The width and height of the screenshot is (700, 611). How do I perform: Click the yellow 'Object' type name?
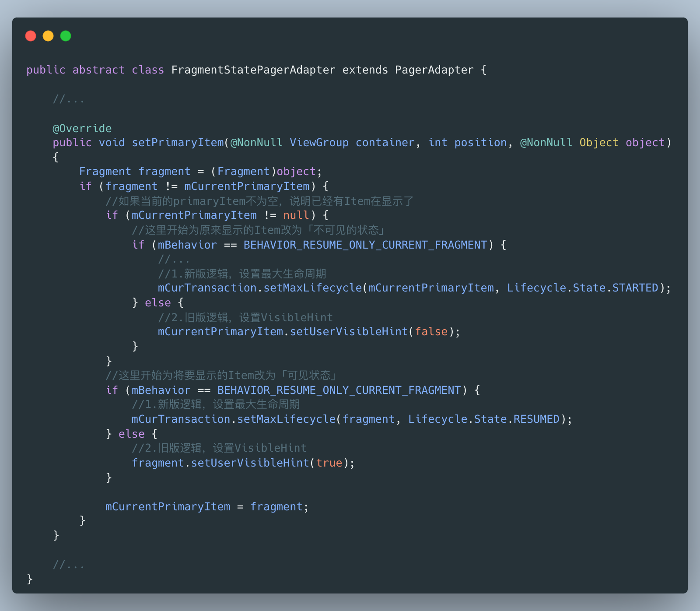pyautogui.click(x=599, y=143)
